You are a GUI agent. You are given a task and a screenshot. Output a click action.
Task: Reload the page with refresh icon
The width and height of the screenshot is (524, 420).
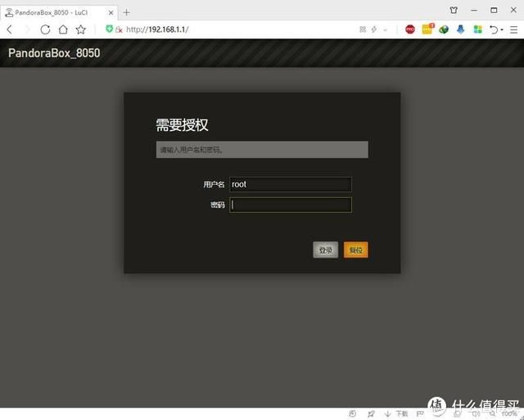(x=45, y=29)
